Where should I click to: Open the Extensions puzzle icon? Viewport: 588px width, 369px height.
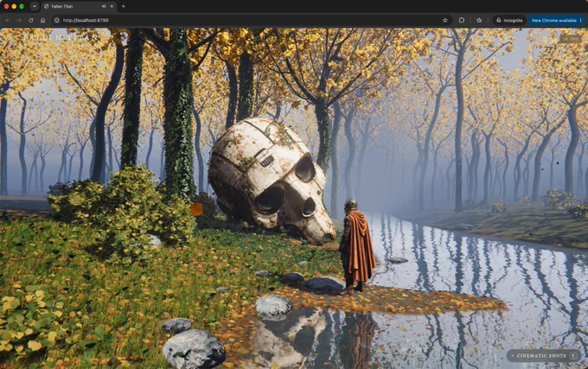click(462, 20)
